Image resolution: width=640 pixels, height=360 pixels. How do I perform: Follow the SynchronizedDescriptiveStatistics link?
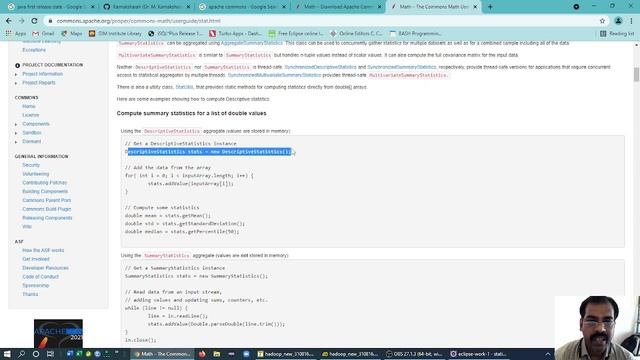[320, 67]
